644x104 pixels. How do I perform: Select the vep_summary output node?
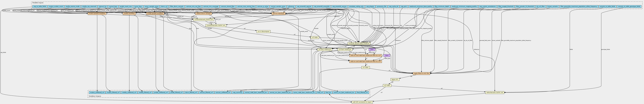(x=237, y=93)
